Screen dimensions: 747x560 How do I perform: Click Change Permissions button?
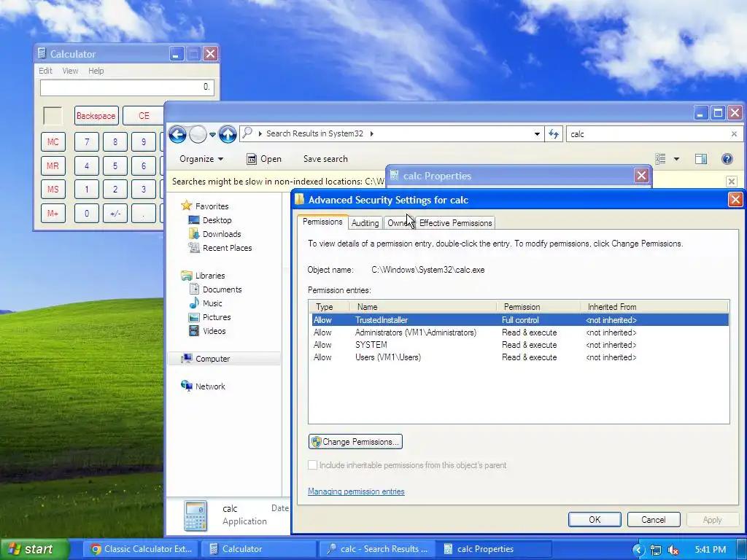click(x=355, y=442)
